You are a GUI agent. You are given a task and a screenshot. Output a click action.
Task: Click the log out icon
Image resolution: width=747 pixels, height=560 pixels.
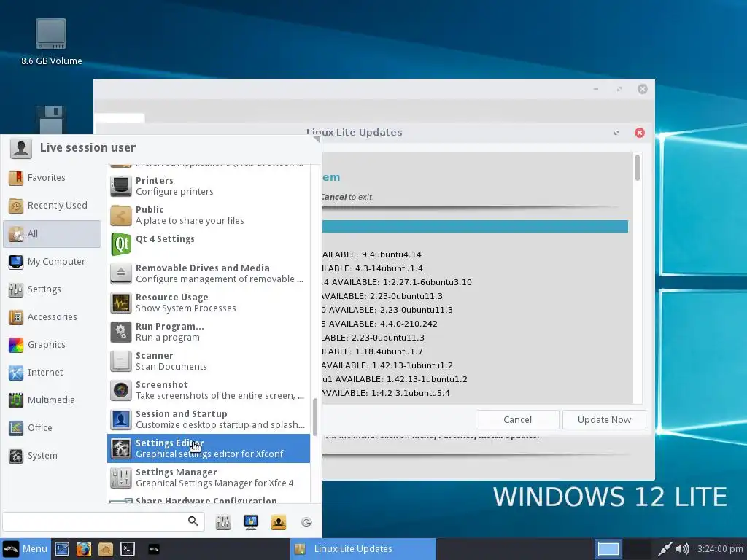tap(307, 522)
